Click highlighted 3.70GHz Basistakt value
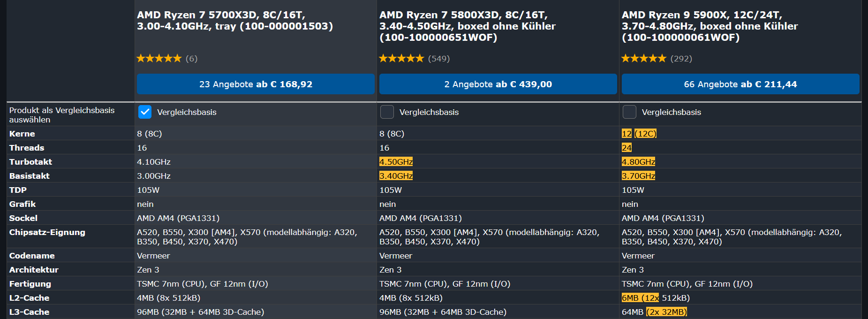 [639, 176]
